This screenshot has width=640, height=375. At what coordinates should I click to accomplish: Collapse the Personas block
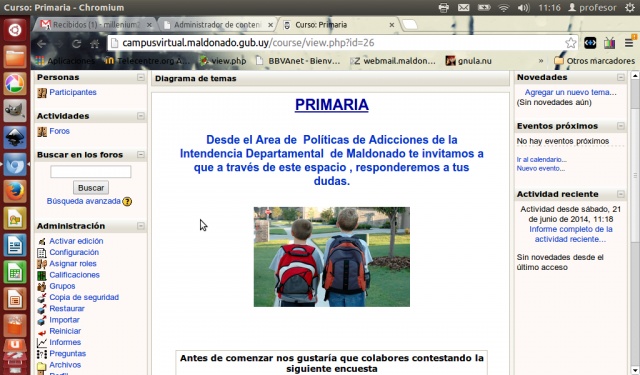[x=141, y=77]
